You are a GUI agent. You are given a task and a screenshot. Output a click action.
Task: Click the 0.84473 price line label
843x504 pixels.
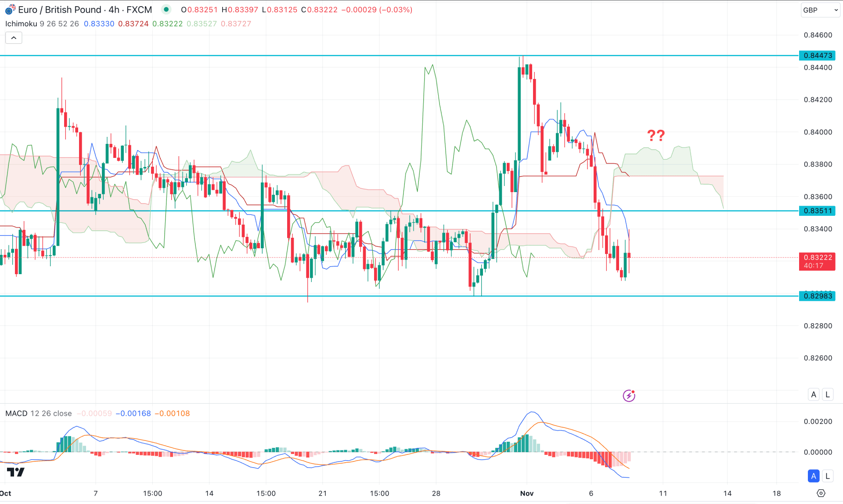tap(817, 55)
